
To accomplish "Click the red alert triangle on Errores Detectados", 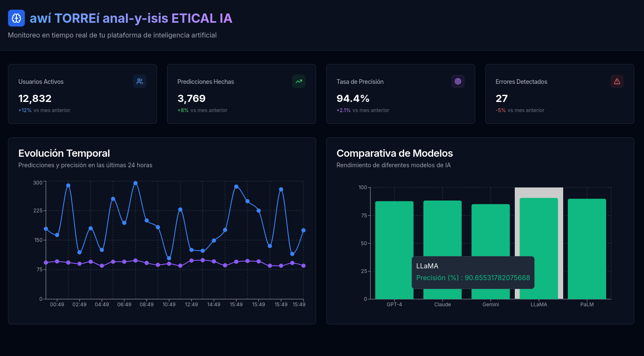I will point(617,81).
